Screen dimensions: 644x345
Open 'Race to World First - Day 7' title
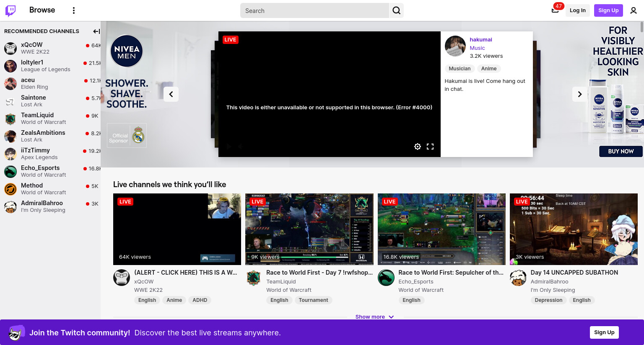point(319,273)
